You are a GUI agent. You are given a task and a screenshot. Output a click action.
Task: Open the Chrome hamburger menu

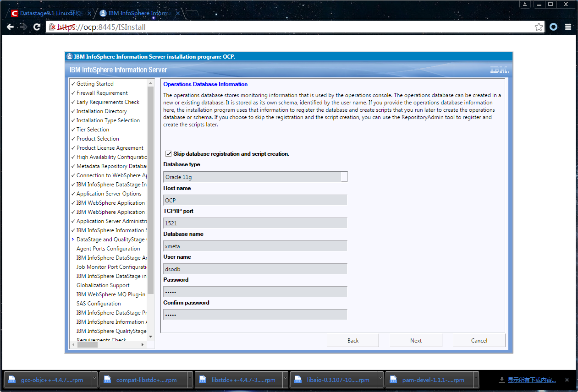568,27
